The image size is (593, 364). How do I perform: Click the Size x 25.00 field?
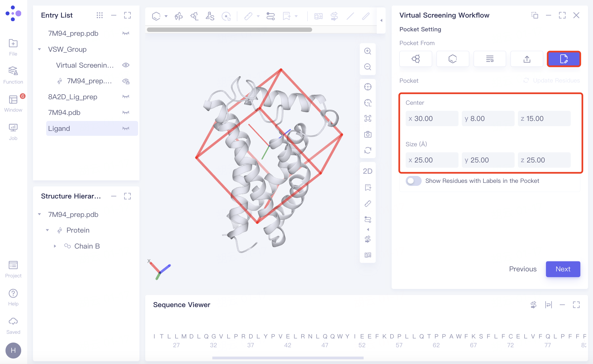[432, 160]
